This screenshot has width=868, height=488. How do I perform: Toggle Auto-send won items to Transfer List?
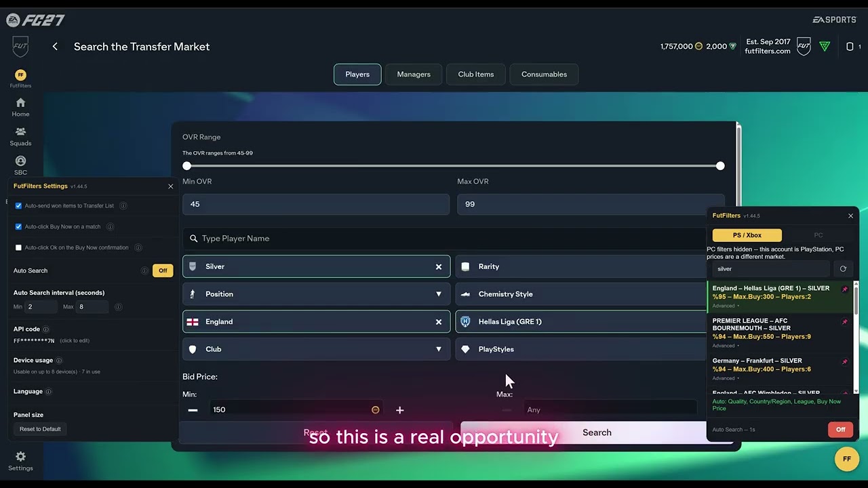pos(18,205)
